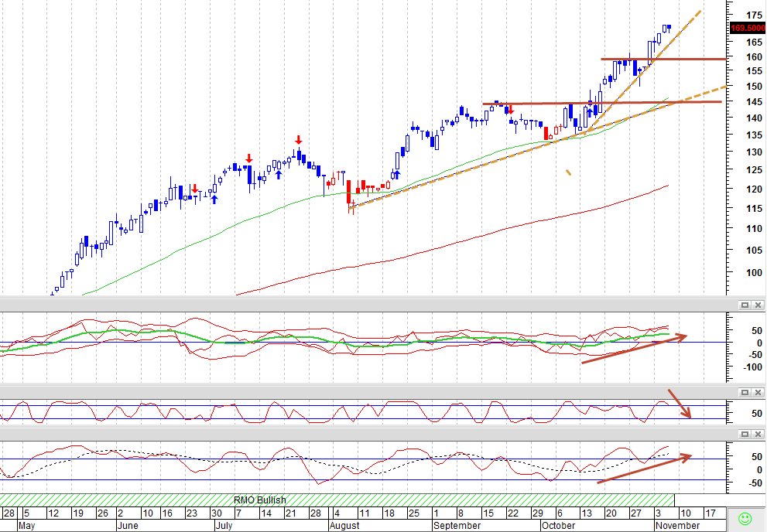
Task: Maximize the middle oscillator panel
Action: (745, 392)
